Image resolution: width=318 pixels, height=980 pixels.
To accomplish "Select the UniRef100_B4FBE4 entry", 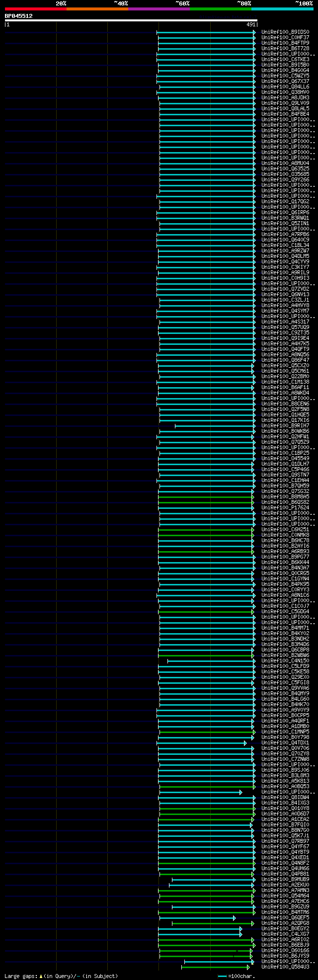I will click(x=285, y=114).
